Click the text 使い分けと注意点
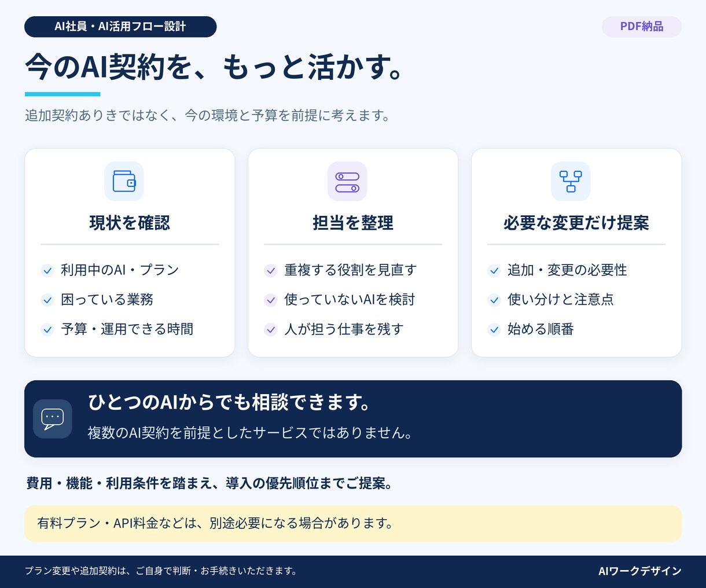 click(x=561, y=300)
